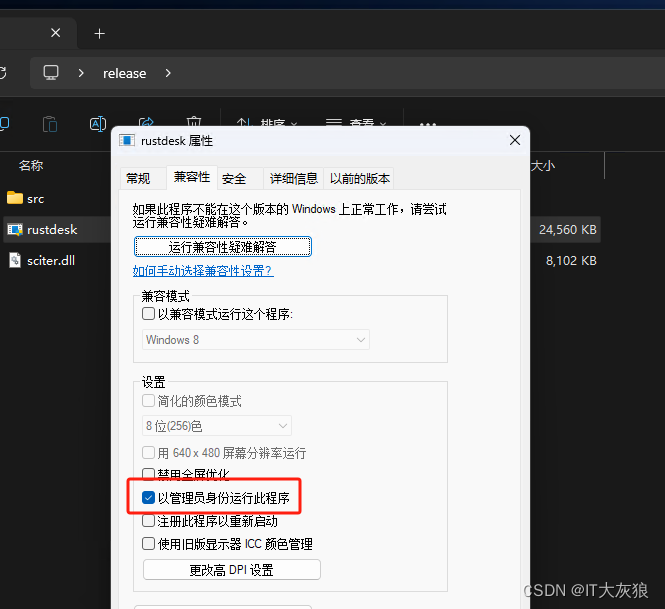Switch to the 详细信息 tab
Image resolution: width=665 pixels, height=609 pixels.
pyautogui.click(x=293, y=178)
